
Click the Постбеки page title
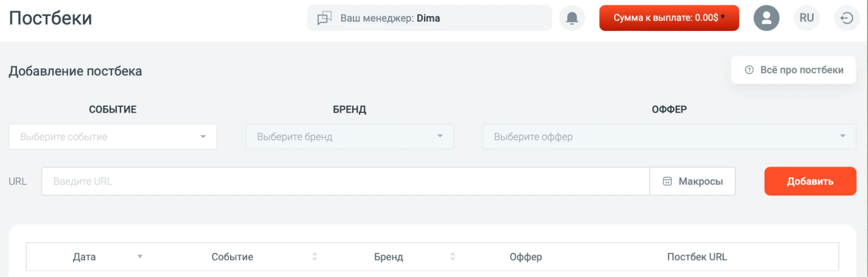coord(50,18)
